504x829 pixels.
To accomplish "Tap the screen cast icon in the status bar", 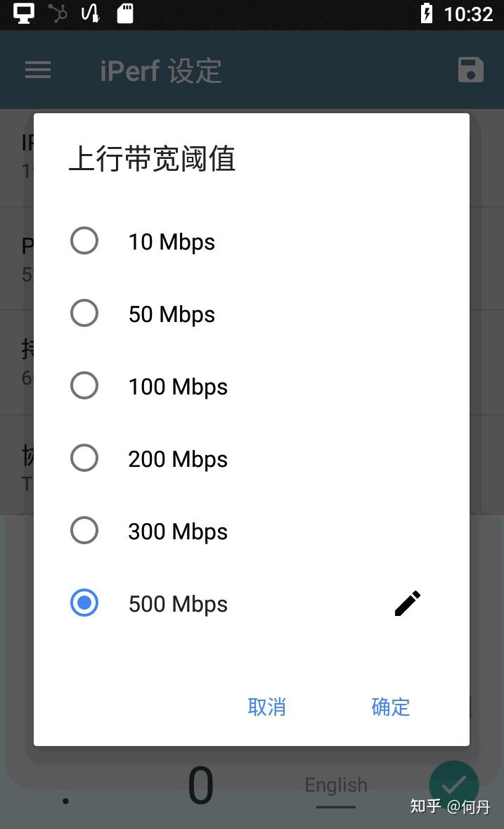I will (x=23, y=14).
